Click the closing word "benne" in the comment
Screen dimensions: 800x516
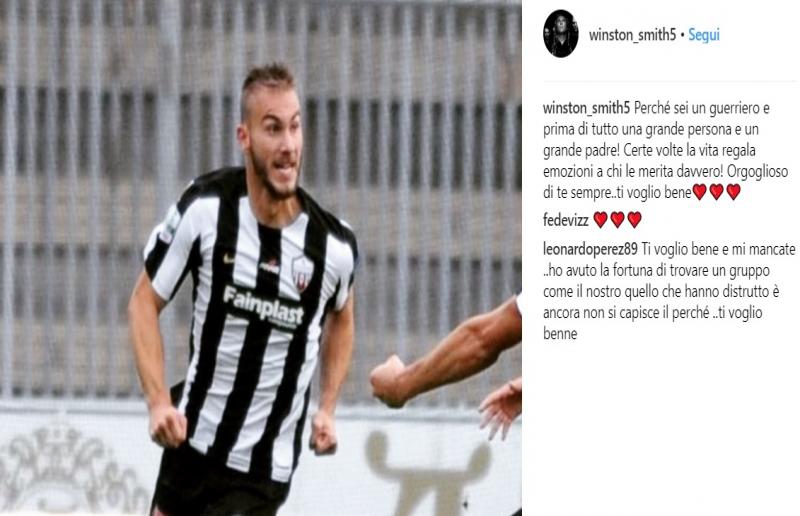tap(560, 334)
